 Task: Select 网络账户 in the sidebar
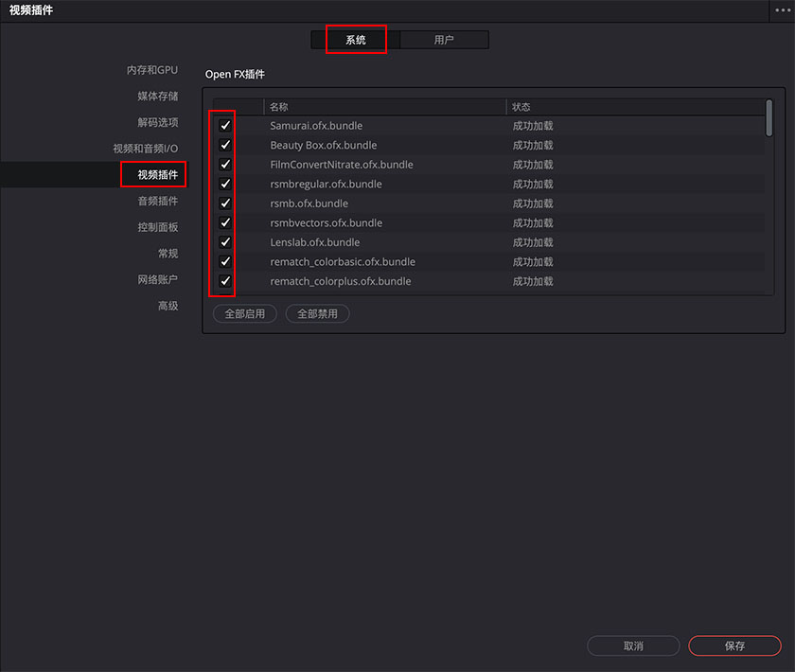[157, 280]
